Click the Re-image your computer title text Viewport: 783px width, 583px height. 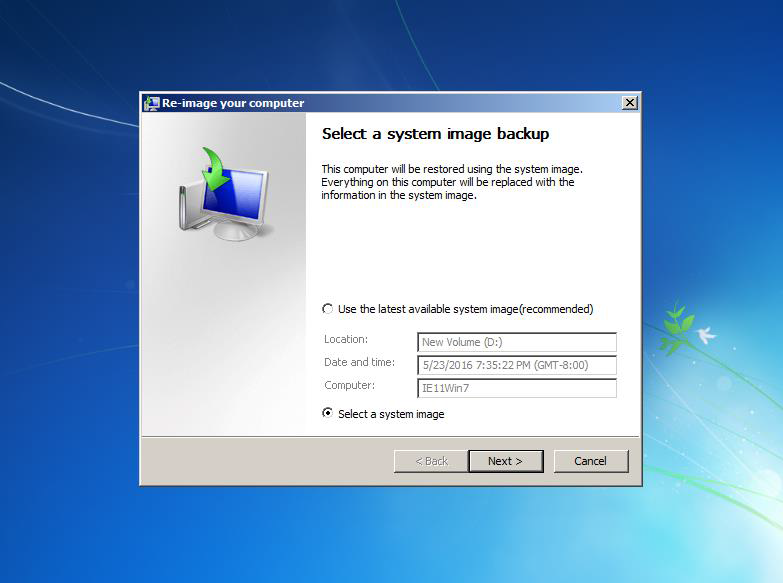point(233,103)
